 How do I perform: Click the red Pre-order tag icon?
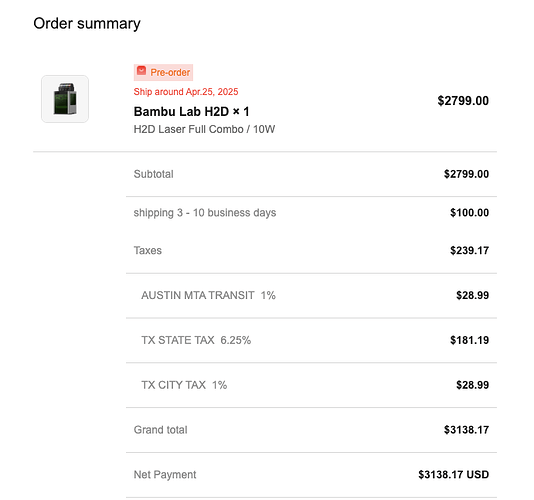click(x=141, y=71)
